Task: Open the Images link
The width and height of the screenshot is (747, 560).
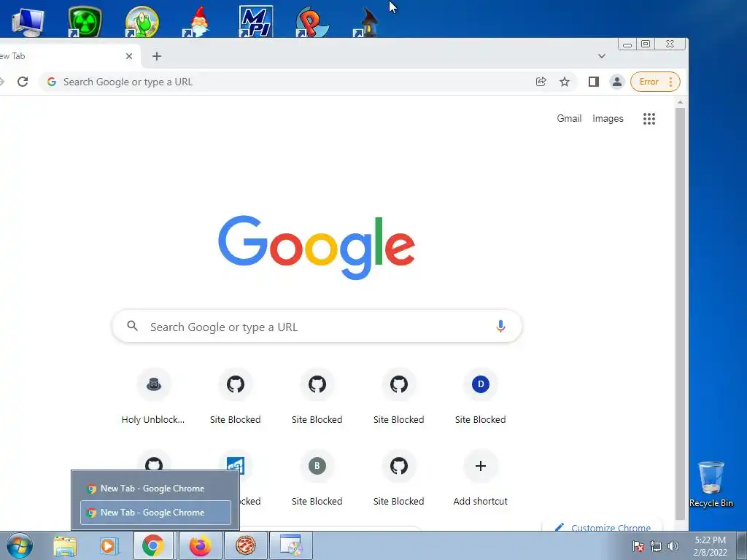Action: click(608, 119)
